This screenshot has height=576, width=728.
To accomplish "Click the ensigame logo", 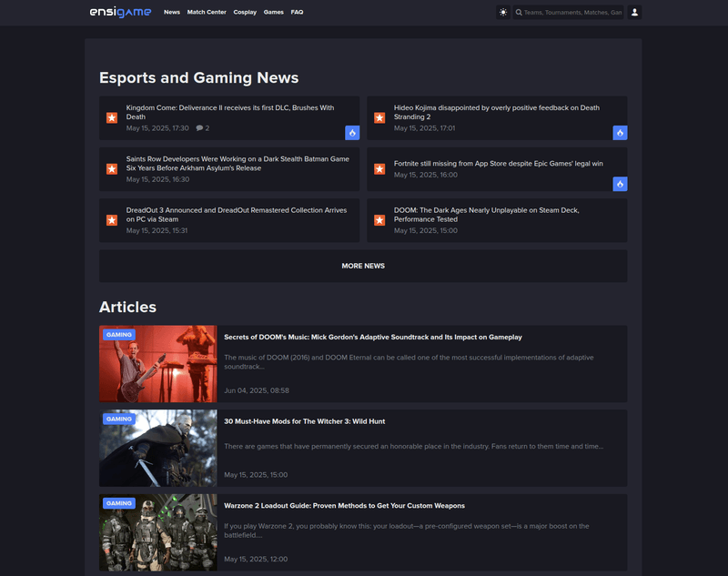I will coord(120,12).
